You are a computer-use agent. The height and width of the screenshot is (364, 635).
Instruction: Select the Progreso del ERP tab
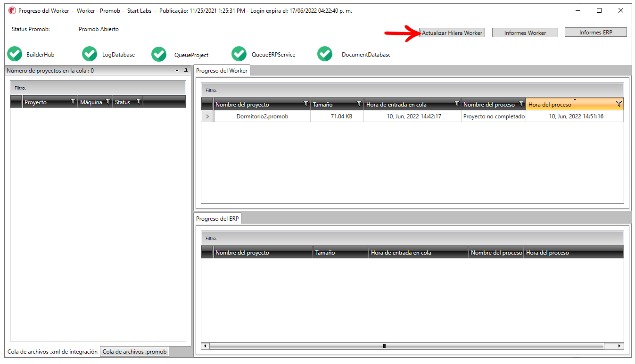(x=217, y=218)
